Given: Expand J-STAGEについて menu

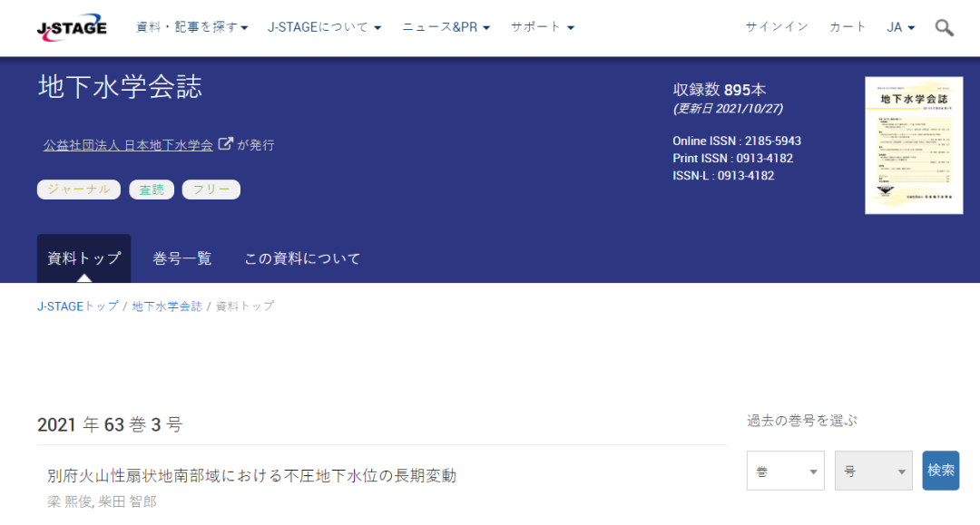Looking at the screenshot, I should tap(324, 27).
